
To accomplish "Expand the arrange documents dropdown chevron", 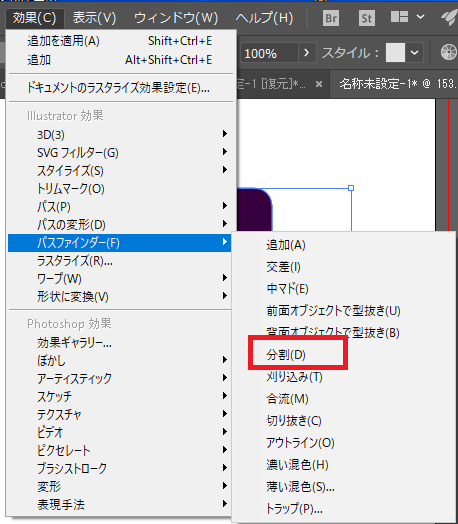I will [421, 17].
